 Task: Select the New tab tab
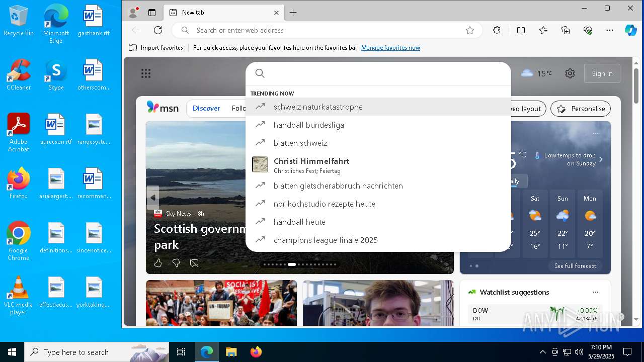coord(224,13)
